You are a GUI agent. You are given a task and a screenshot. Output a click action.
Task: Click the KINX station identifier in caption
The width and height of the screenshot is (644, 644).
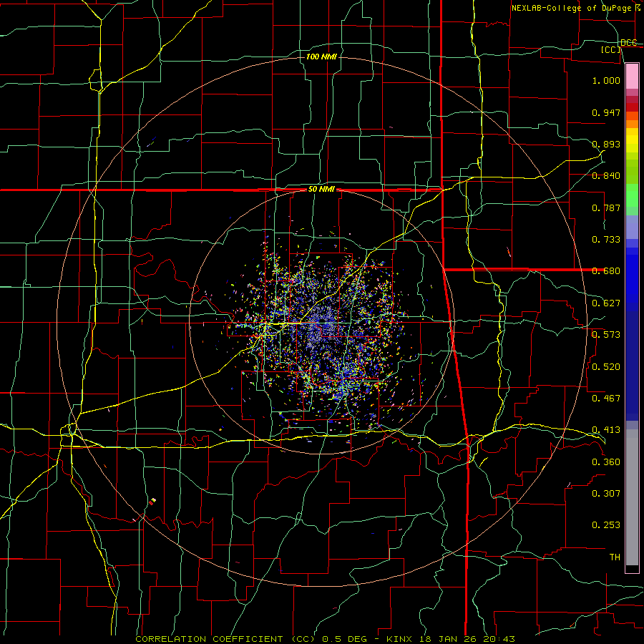click(x=399, y=639)
